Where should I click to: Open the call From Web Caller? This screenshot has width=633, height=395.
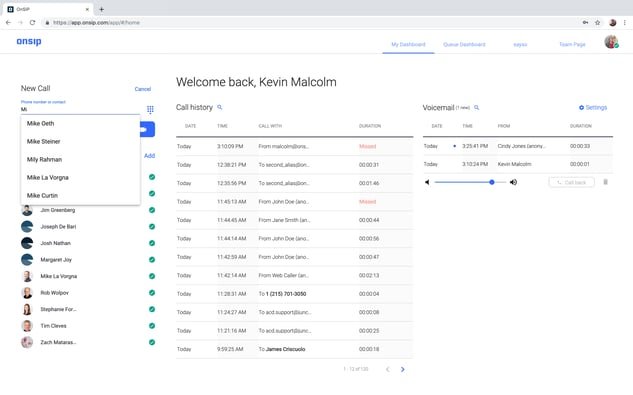tap(294, 275)
